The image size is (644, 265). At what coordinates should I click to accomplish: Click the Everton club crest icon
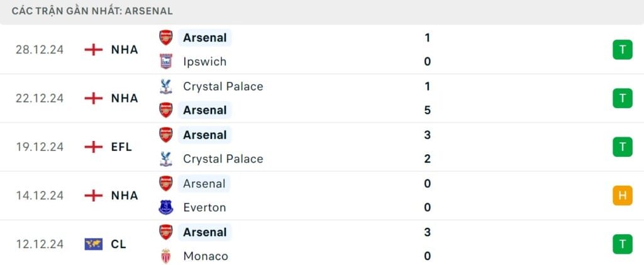point(165,207)
